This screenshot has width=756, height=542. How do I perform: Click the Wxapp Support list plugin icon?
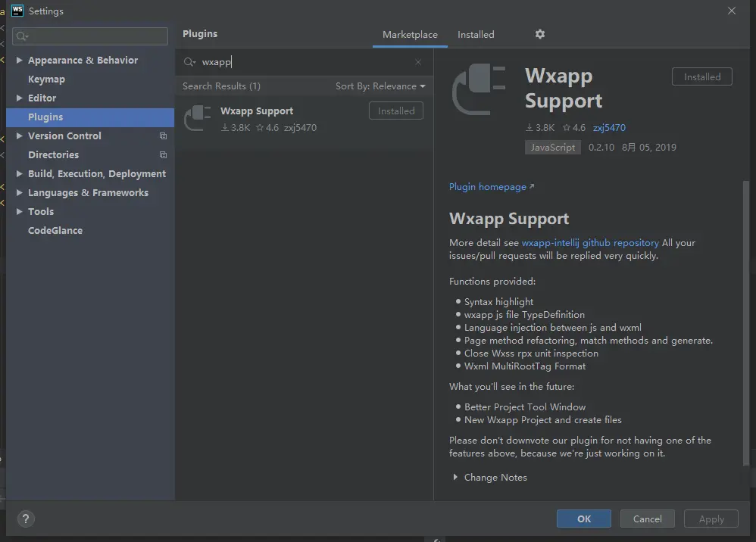198,118
